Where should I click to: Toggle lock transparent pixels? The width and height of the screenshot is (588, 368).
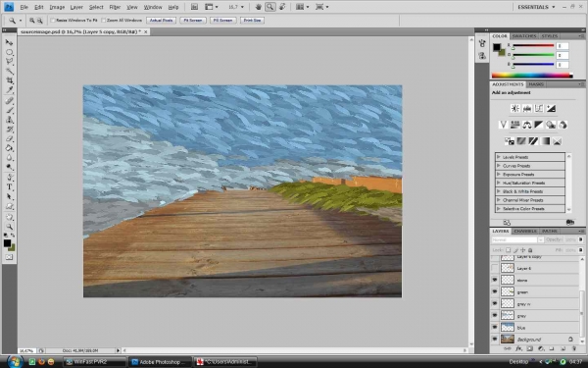coord(508,250)
